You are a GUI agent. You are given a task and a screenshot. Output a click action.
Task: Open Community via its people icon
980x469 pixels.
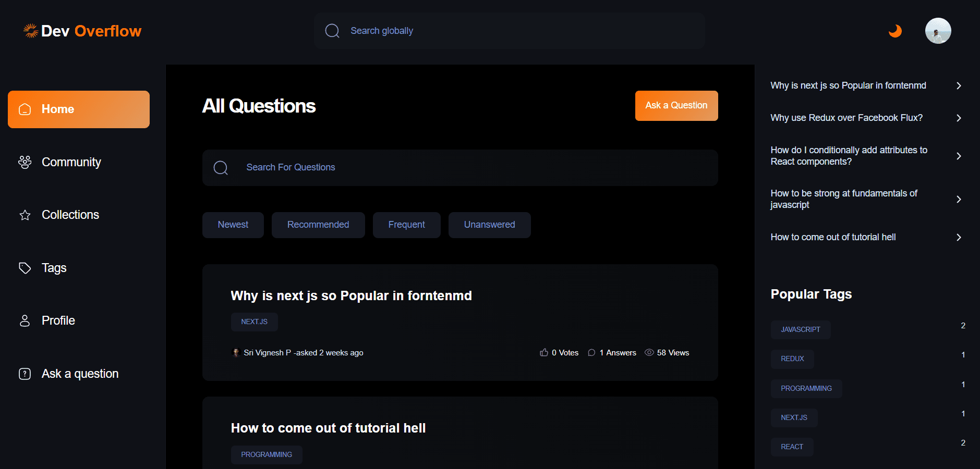point(25,162)
